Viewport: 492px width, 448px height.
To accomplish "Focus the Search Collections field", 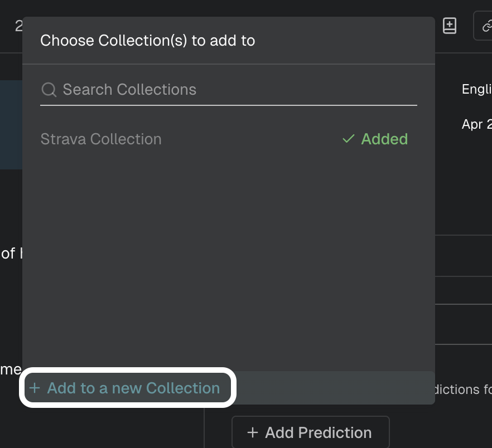I will pyautogui.click(x=229, y=90).
